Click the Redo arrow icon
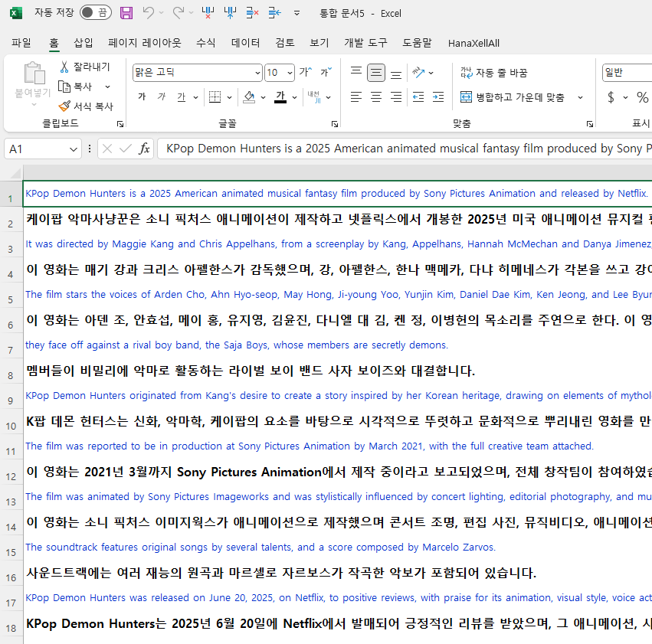The height and width of the screenshot is (644, 652). tap(179, 13)
